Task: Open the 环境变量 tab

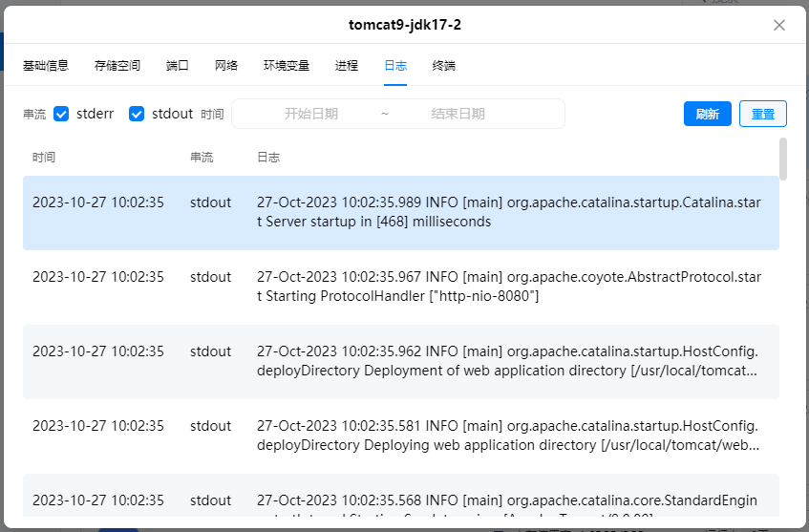Action: [x=287, y=66]
